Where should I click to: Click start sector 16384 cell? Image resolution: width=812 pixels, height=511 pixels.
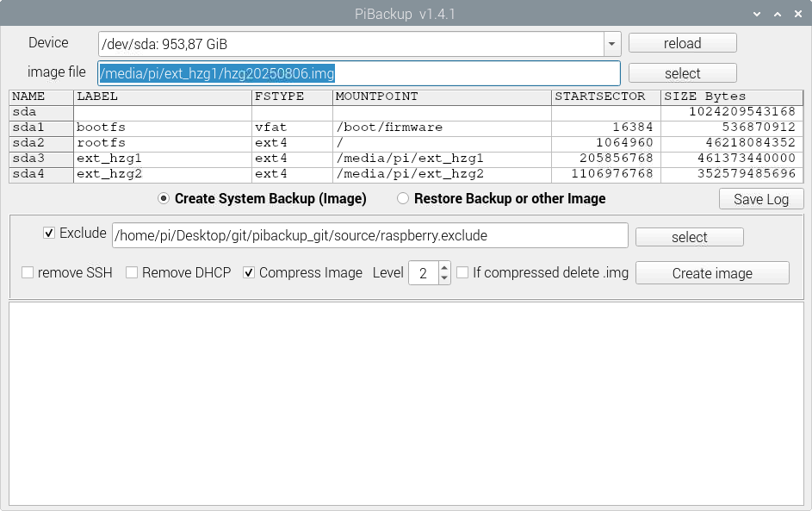(x=606, y=128)
